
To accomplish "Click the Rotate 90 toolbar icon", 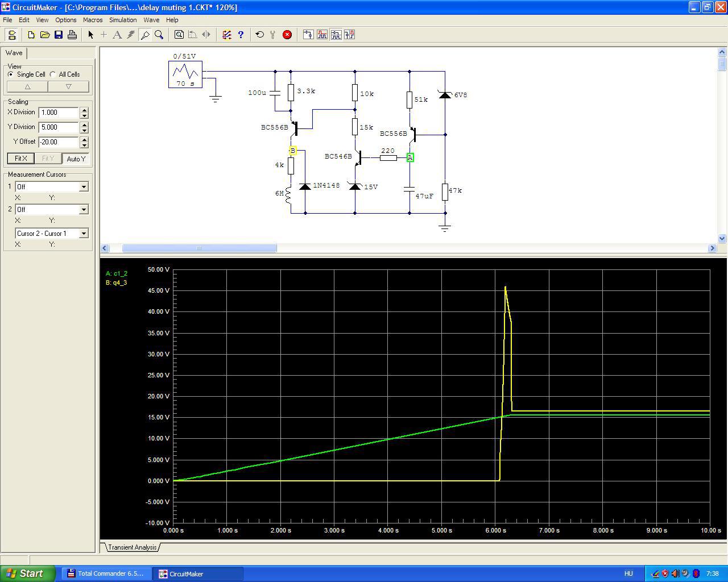I will click(192, 35).
